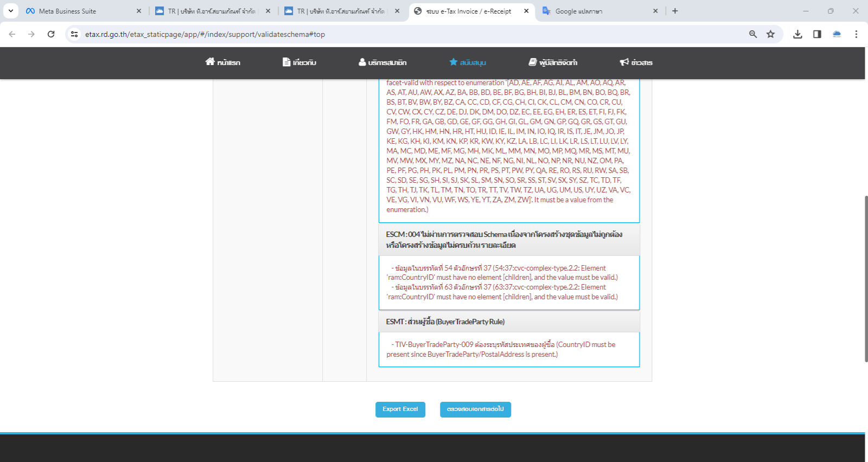The width and height of the screenshot is (868, 462).
Task: Click the ESCM:004 schema error header
Action: pyautogui.click(x=509, y=240)
